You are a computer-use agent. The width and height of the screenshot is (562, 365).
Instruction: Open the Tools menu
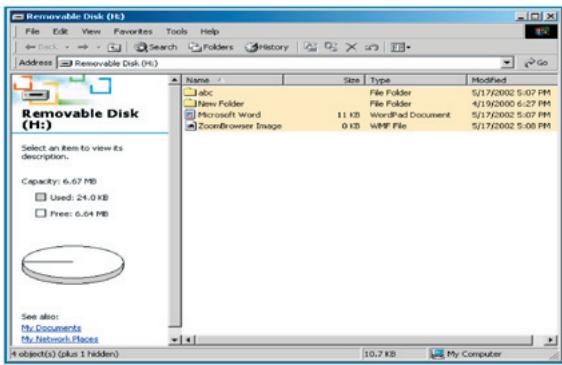coord(176,32)
